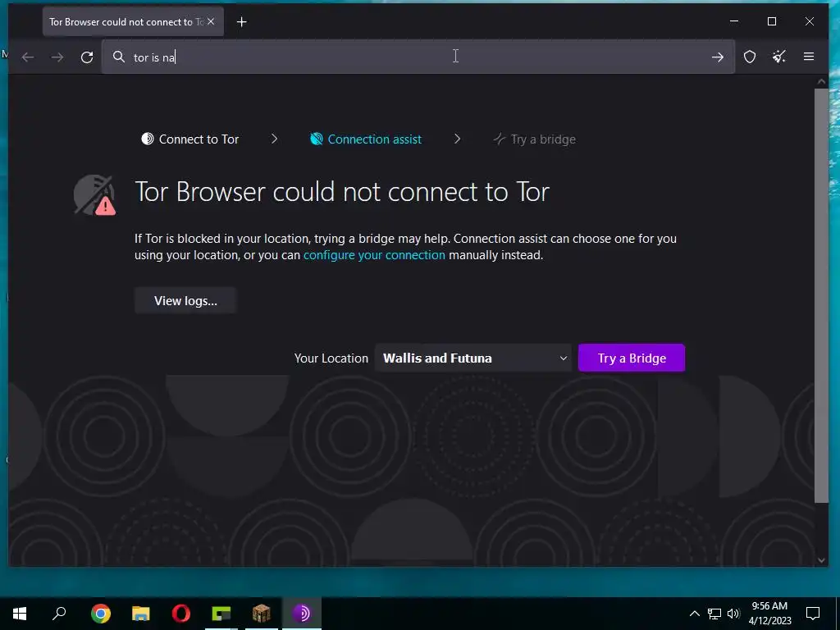Minimize the Tor Browser window
Viewport: 840px width, 630px height.
734,21
